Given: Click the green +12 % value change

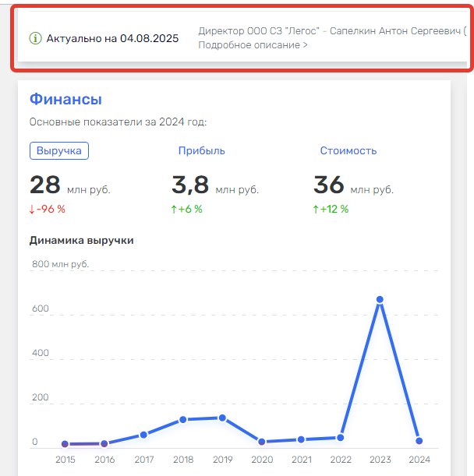Looking at the screenshot, I should pyautogui.click(x=331, y=209).
